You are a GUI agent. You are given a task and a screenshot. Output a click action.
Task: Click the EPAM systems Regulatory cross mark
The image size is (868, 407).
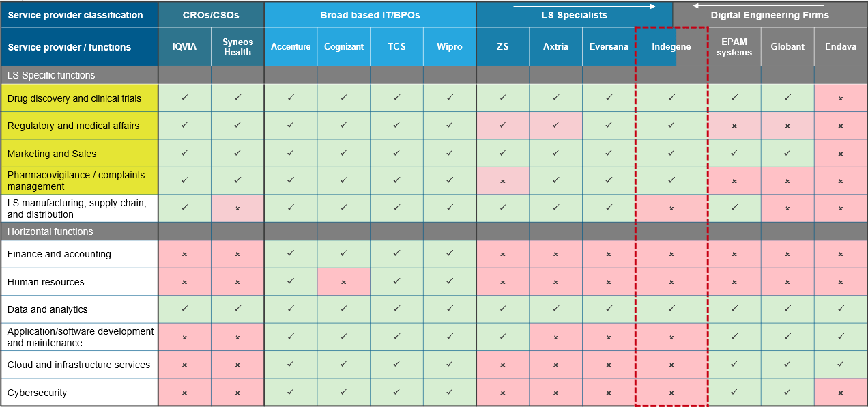pos(734,126)
